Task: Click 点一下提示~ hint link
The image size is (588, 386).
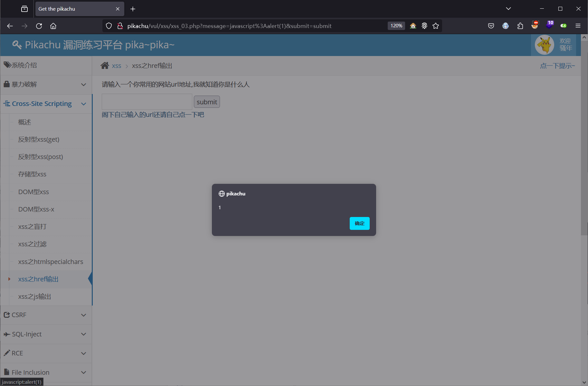Action: [x=557, y=66]
